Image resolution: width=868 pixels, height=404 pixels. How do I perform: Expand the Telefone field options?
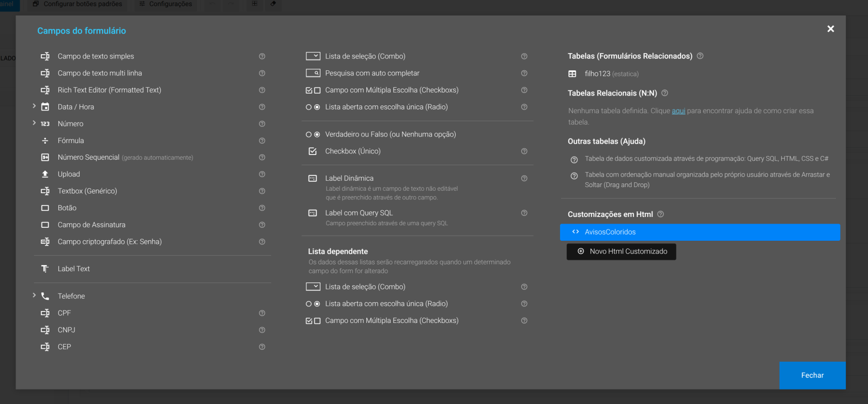34,296
